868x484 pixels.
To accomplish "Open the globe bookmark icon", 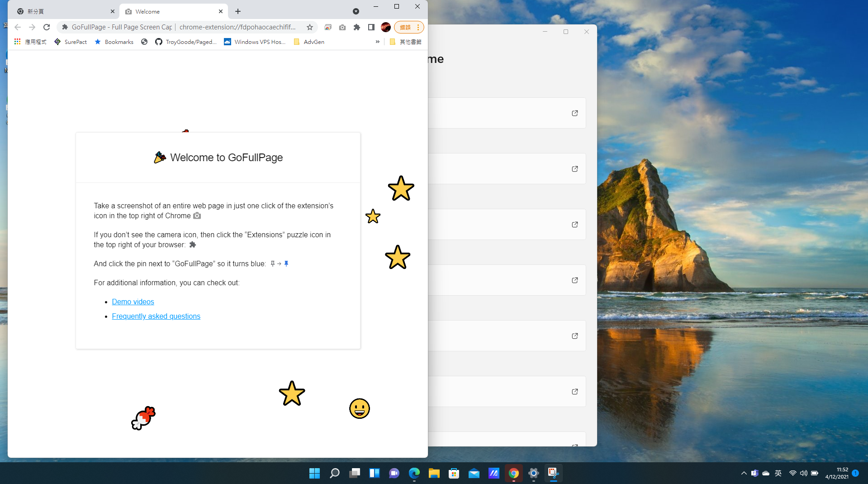I will (144, 42).
